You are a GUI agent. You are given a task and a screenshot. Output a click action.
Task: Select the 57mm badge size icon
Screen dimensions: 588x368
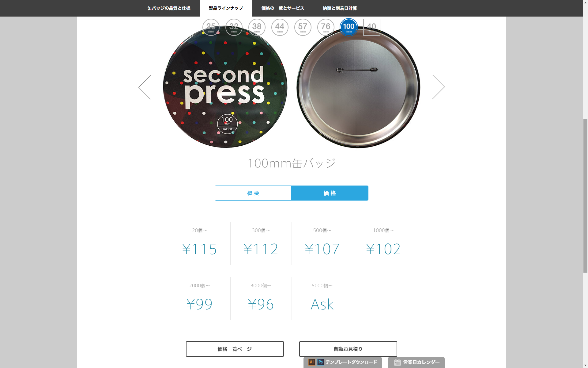click(303, 27)
